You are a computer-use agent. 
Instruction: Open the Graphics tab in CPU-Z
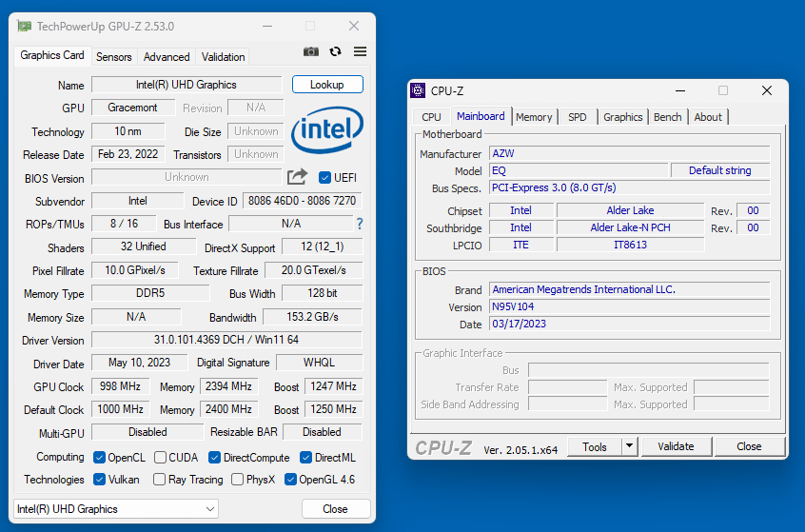click(x=622, y=117)
